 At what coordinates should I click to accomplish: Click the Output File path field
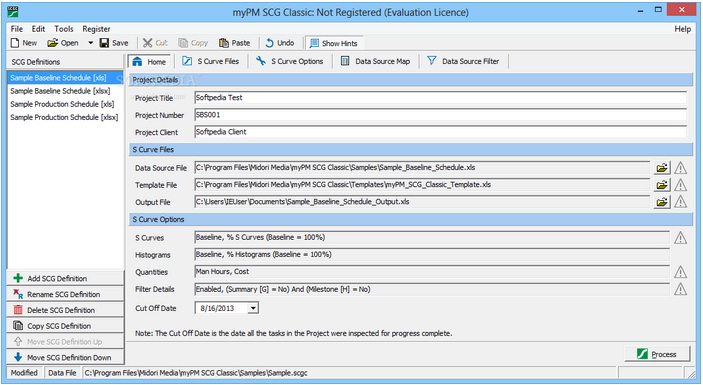click(422, 202)
